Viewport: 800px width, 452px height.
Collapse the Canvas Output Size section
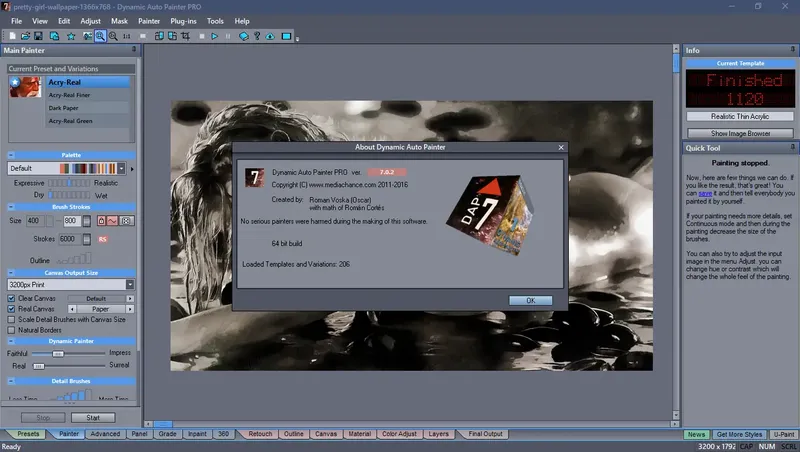pyautogui.click(x=11, y=273)
